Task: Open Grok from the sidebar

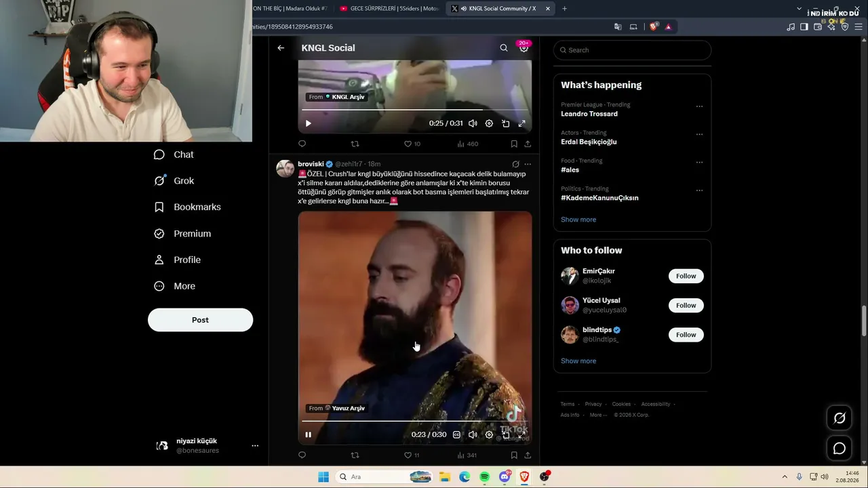Action: (x=174, y=181)
